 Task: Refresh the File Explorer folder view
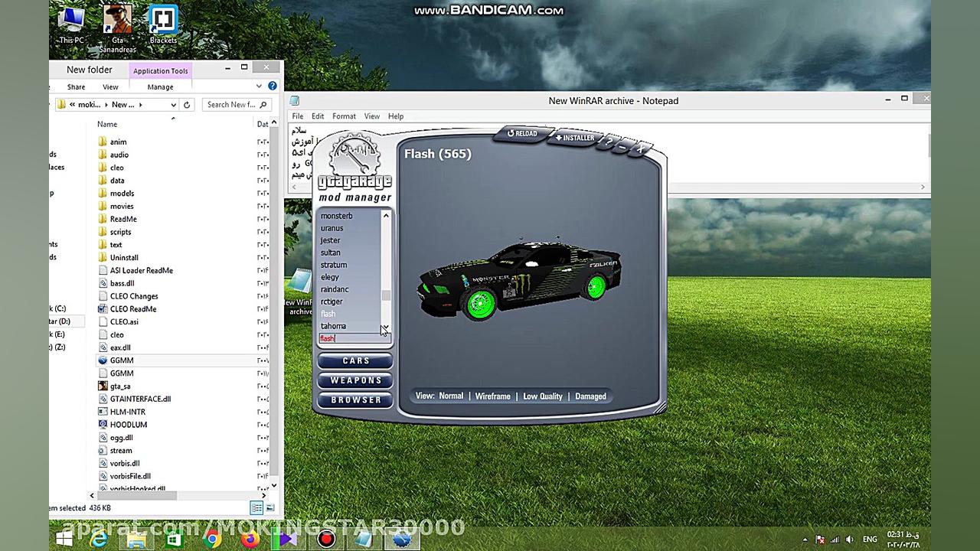click(x=187, y=105)
